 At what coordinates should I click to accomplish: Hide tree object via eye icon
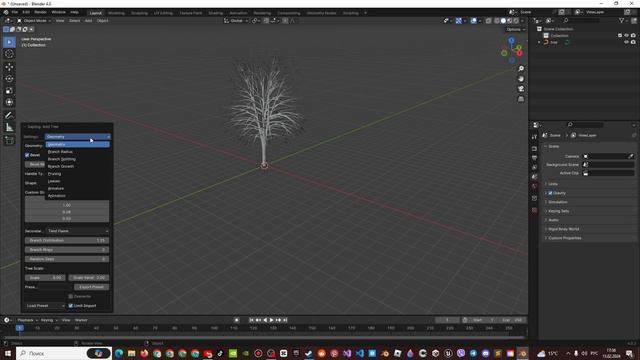627,42
